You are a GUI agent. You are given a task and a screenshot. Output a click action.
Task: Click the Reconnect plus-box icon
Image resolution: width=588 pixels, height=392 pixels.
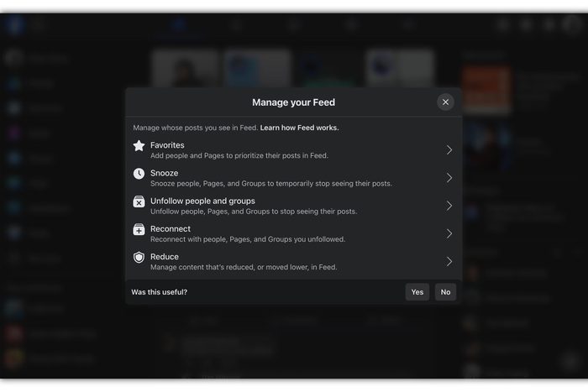click(139, 230)
